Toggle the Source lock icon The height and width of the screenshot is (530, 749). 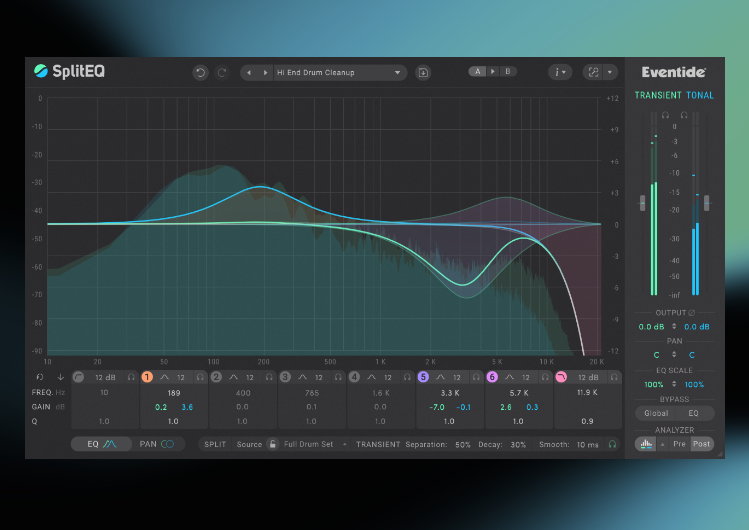coord(272,444)
